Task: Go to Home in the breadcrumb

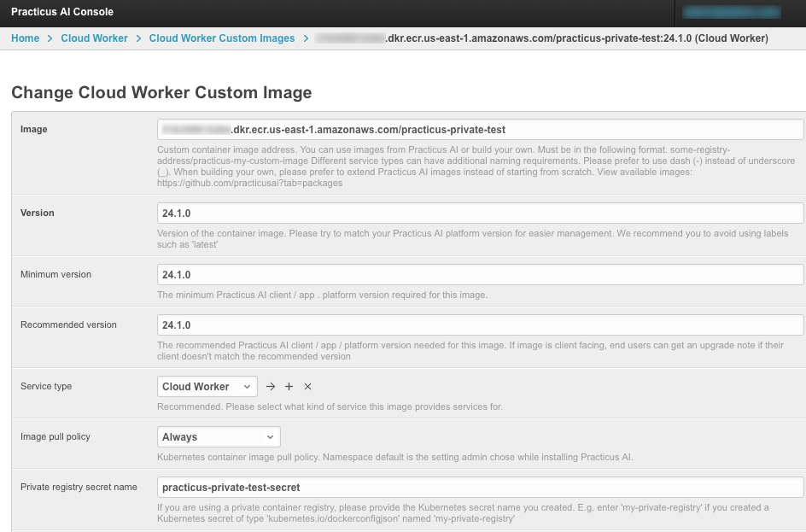Action: (26, 38)
